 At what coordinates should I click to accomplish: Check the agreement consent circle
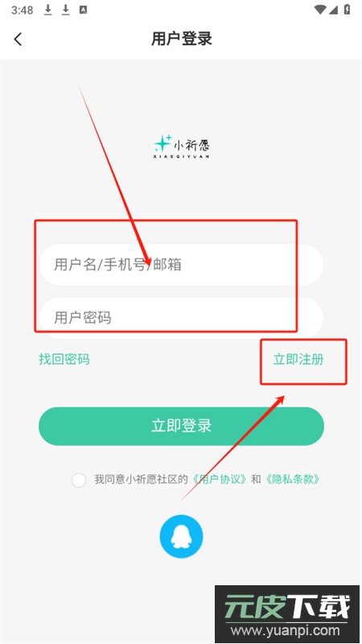79,480
